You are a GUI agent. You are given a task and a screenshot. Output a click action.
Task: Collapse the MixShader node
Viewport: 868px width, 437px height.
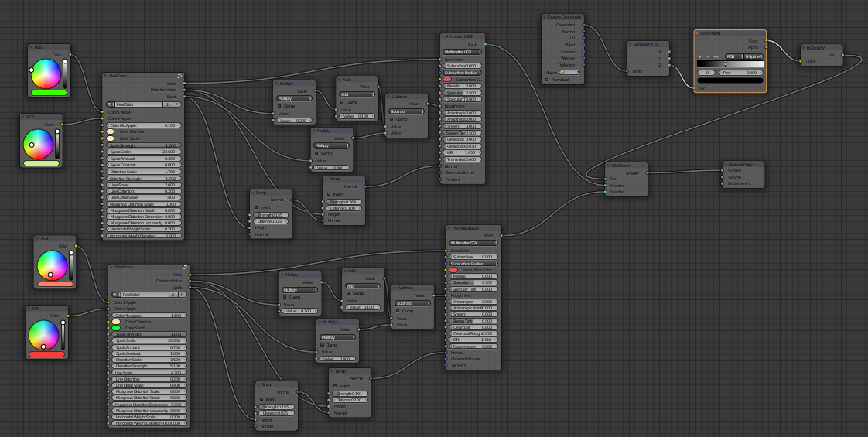click(x=608, y=166)
